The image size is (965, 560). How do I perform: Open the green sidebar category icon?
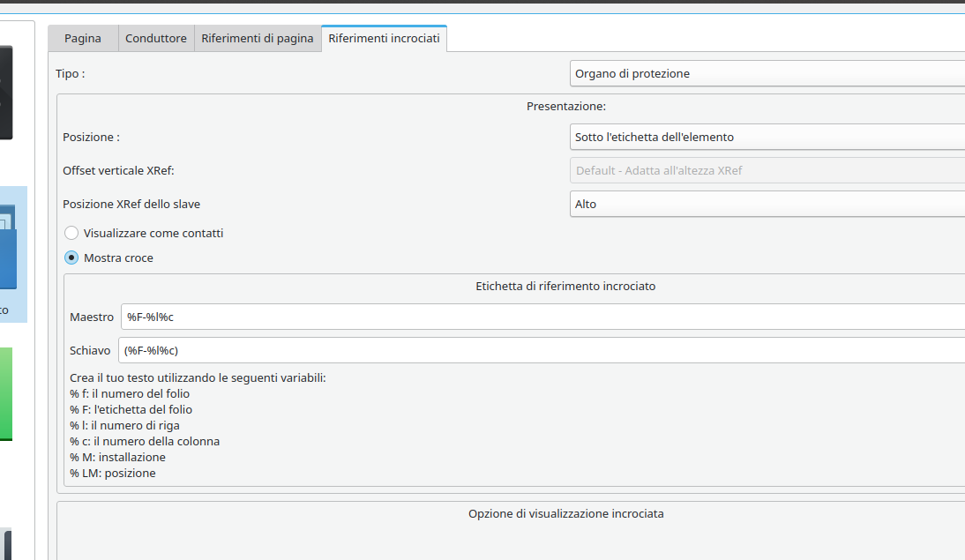[6, 393]
